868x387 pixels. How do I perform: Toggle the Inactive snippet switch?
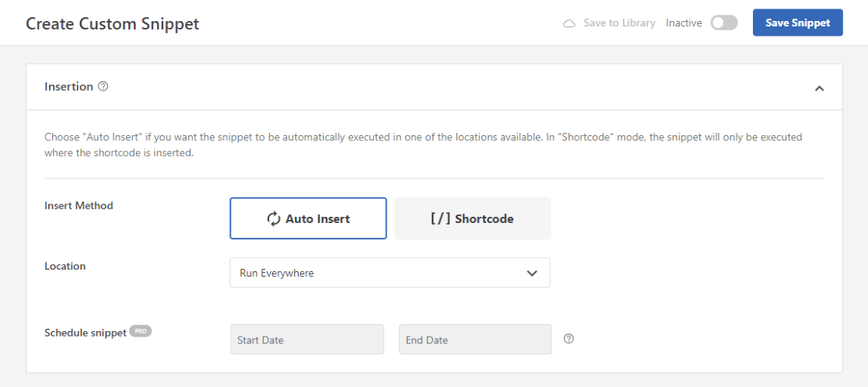[x=724, y=23]
